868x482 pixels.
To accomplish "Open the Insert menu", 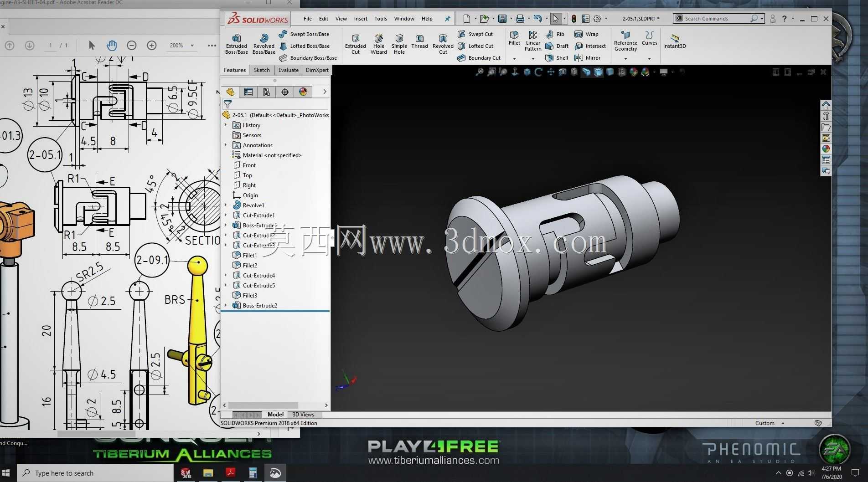I will tap(361, 19).
